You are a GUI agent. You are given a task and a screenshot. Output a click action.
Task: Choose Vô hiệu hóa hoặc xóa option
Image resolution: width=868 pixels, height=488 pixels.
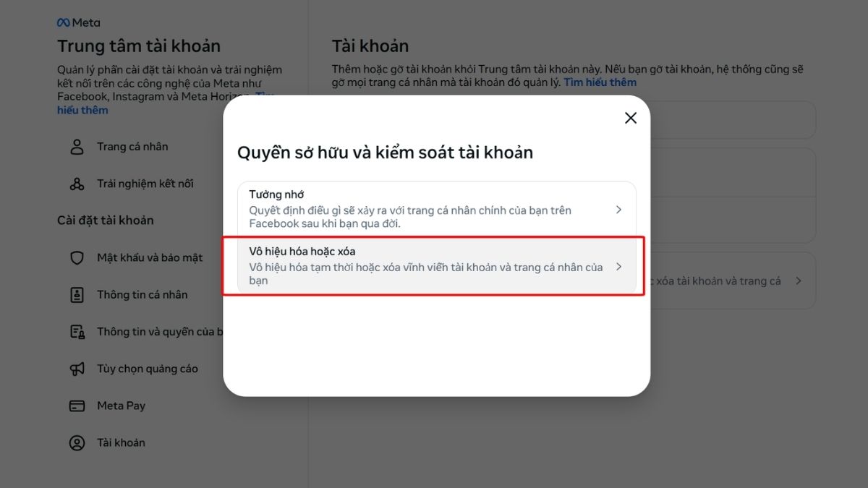(437, 267)
